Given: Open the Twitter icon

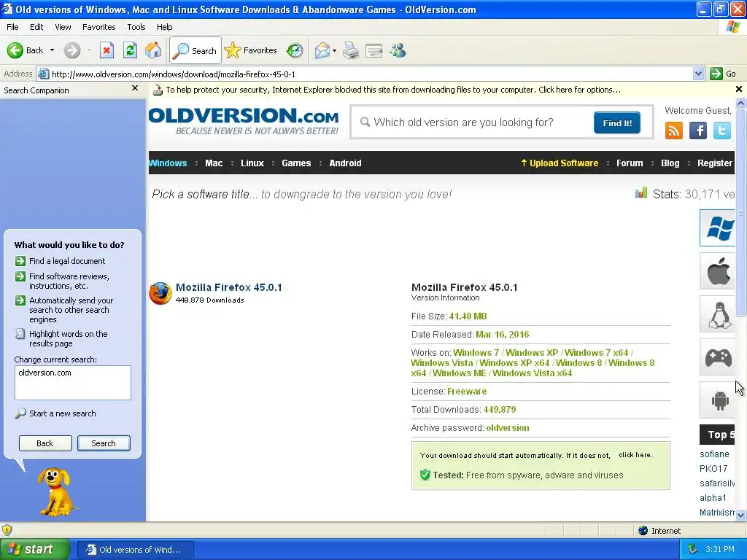Looking at the screenshot, I should coord(721,131).
